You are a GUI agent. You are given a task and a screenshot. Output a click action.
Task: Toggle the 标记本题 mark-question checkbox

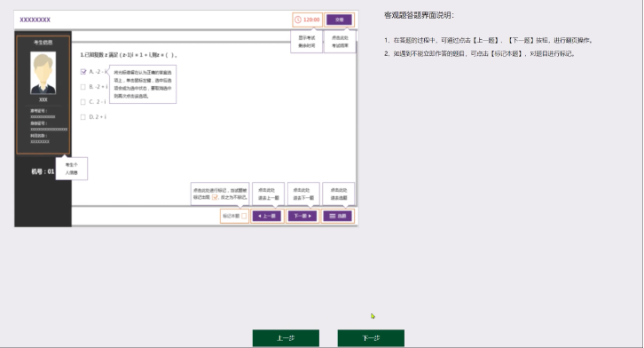click(244, 216)
